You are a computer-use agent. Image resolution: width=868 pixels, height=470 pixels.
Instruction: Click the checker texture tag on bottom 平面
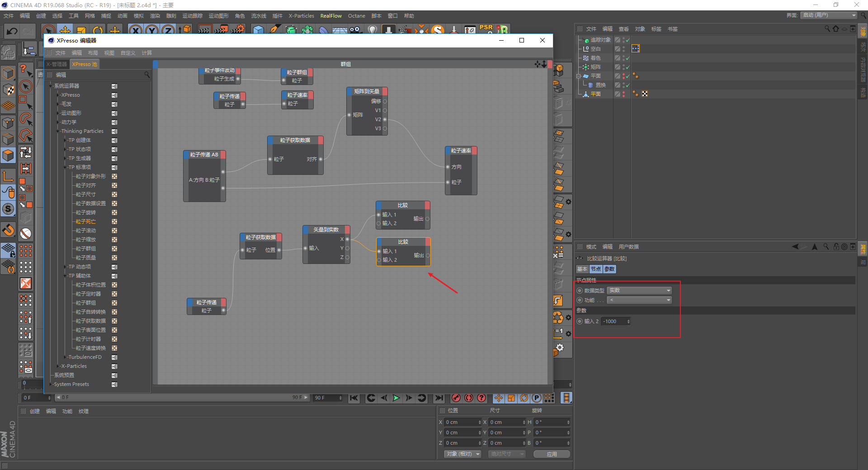[x=645, y=94]
